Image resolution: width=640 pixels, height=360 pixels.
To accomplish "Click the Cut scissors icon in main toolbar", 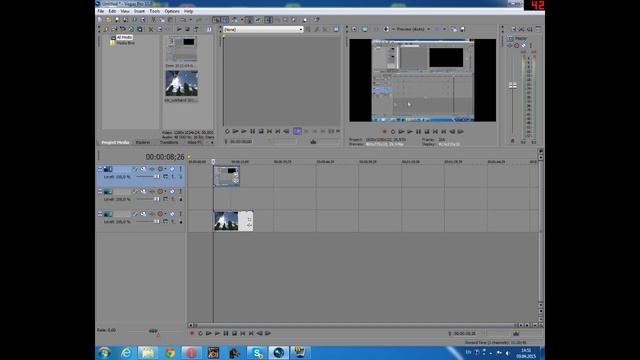I will click(x=153, y=20).
